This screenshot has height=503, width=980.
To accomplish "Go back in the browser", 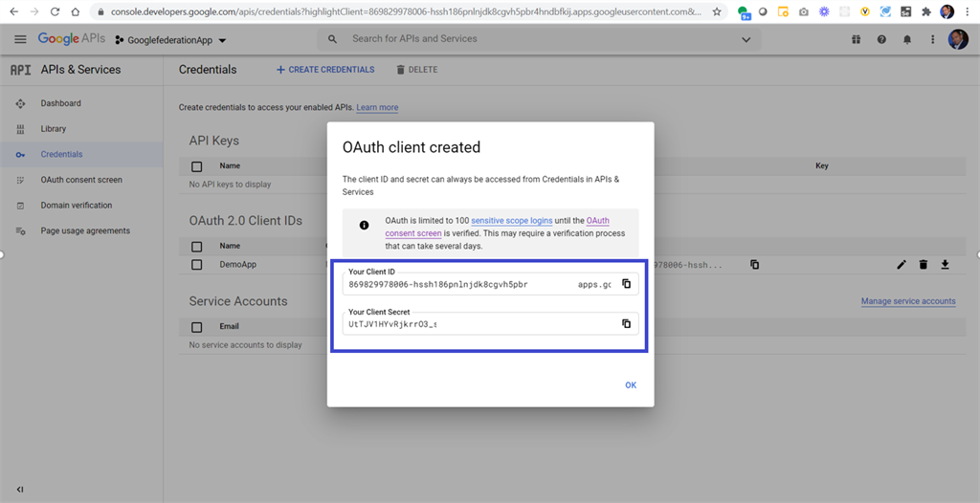I will coord(13,11).
